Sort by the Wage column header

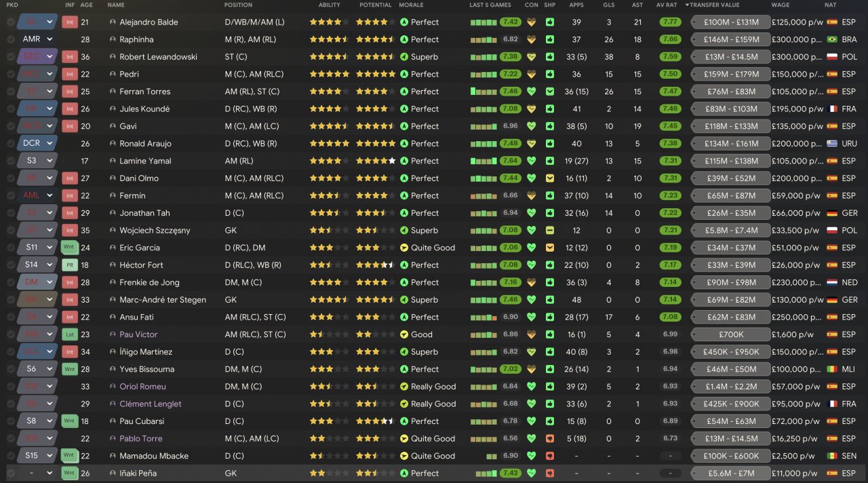tap(780, 5)
